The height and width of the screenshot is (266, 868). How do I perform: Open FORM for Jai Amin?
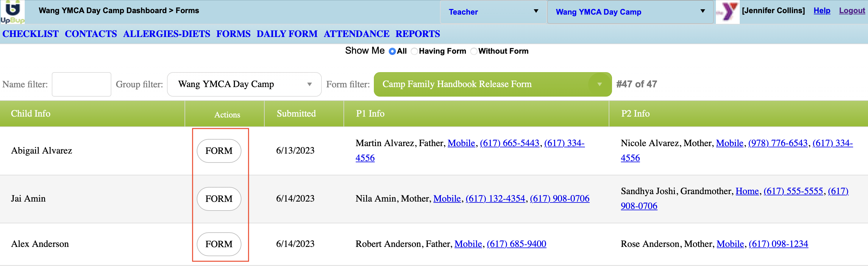(219, 199)
